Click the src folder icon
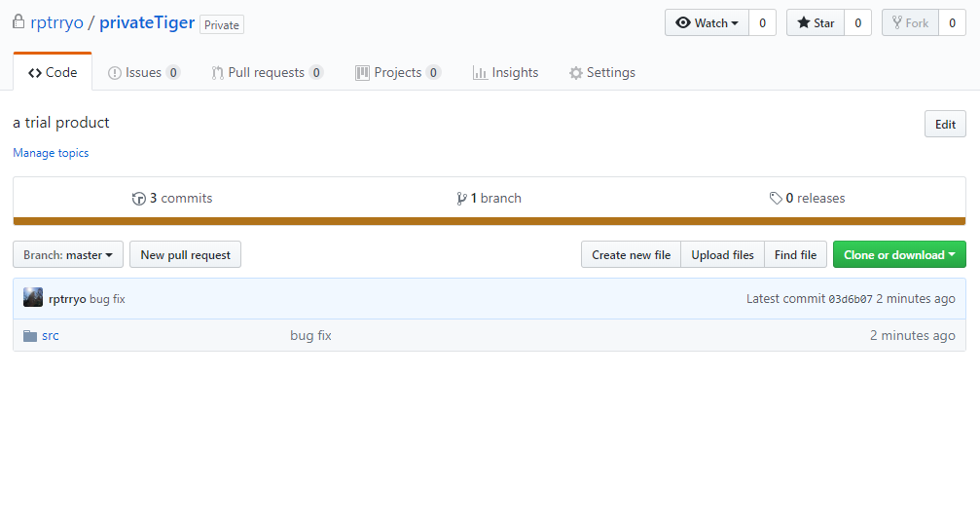This screenshot has width=980, height=526. coord(30,336)
